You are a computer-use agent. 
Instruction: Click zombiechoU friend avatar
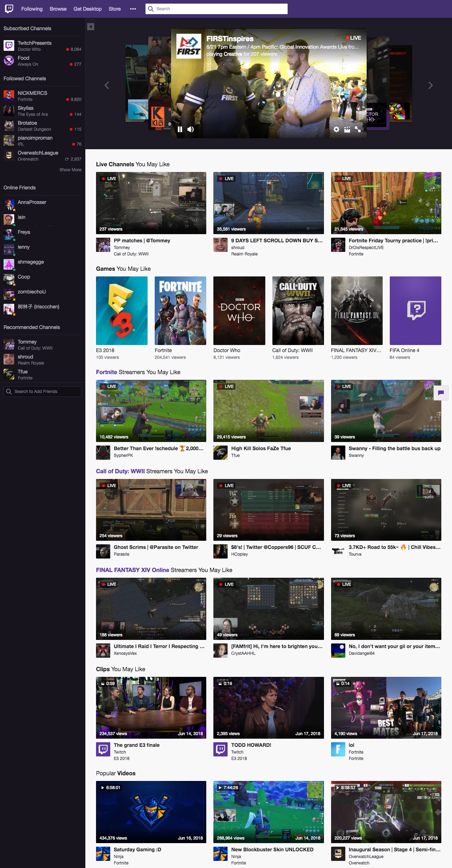point(9,294)
